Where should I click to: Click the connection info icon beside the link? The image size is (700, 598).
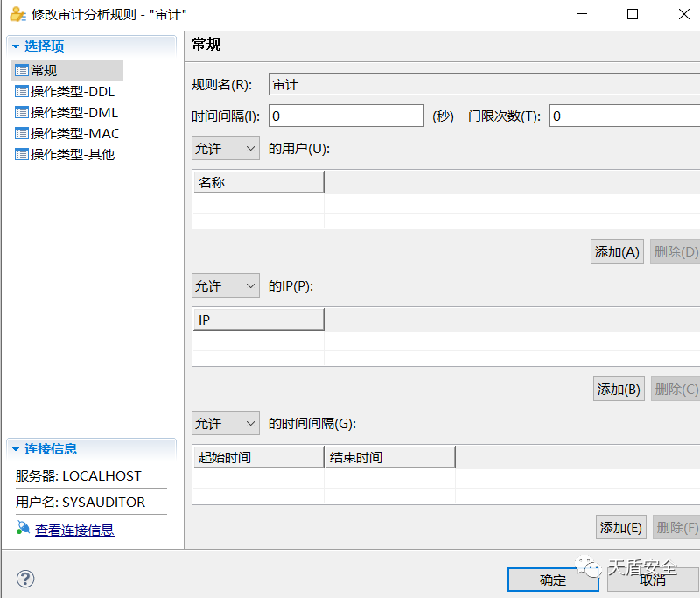[x=23, y=530]
